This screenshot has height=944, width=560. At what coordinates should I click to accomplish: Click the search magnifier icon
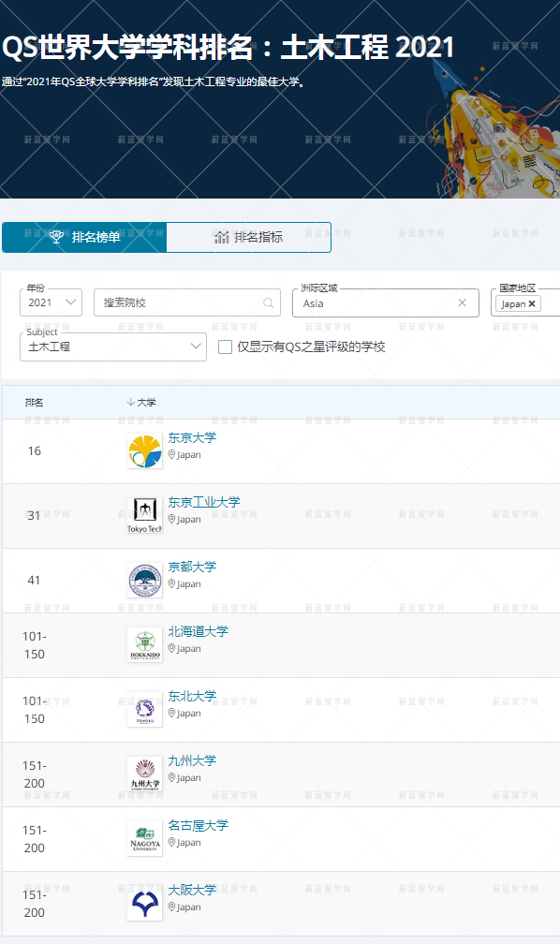[x=268, y=302]
